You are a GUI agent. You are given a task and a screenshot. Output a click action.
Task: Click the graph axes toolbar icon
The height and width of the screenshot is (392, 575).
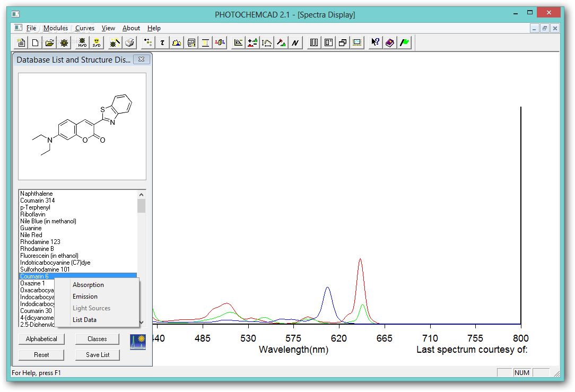[238, 42]
